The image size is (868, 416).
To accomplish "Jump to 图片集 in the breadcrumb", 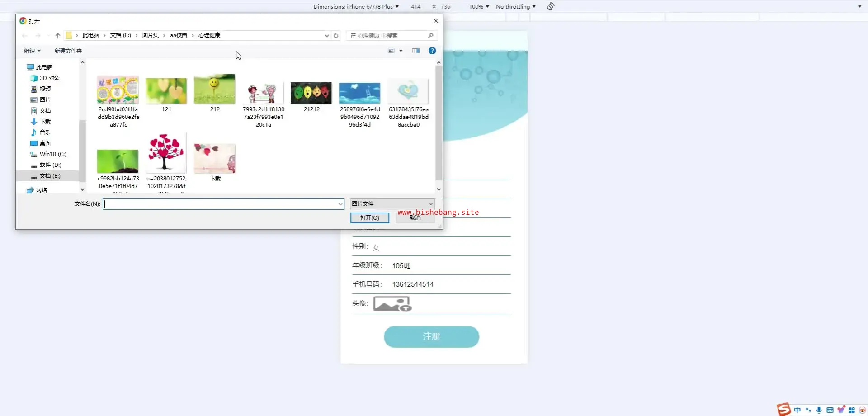I will 151,35.
